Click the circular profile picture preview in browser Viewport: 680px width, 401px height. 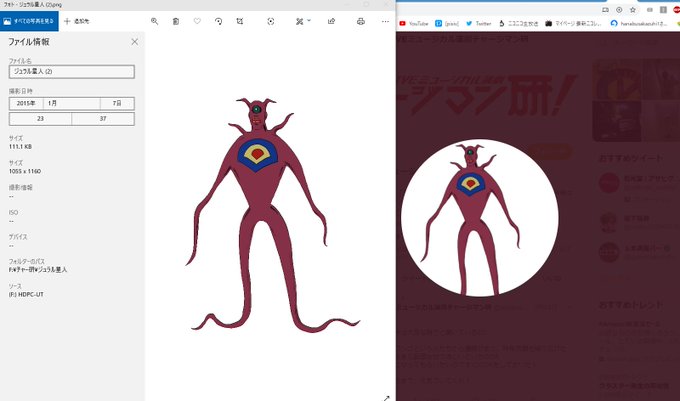click(480, 218)
